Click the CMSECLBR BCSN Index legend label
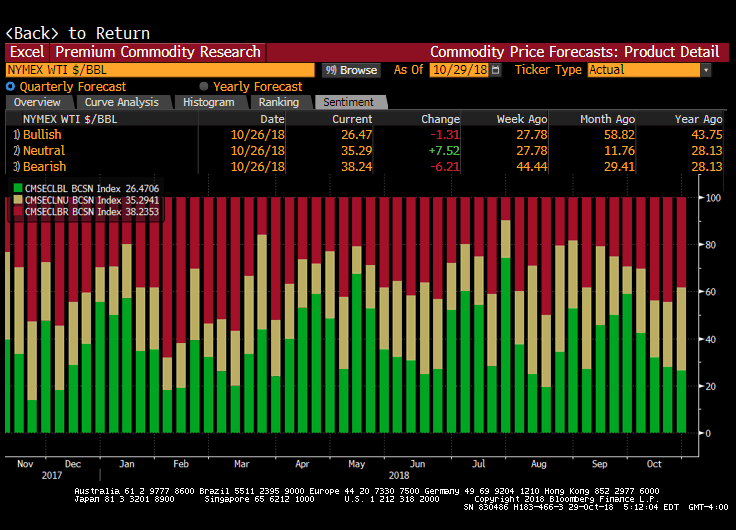Screen dimensions: 736x530 point(73,212)
